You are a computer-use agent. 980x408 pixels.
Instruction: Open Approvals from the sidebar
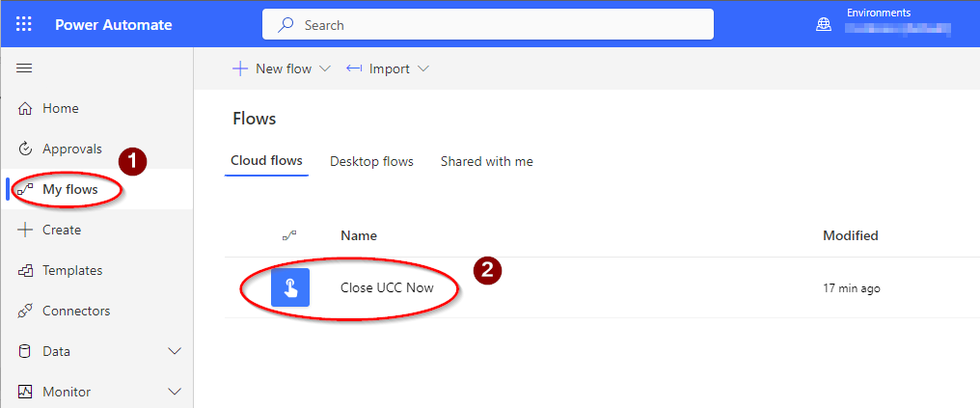tap(72, 149)
